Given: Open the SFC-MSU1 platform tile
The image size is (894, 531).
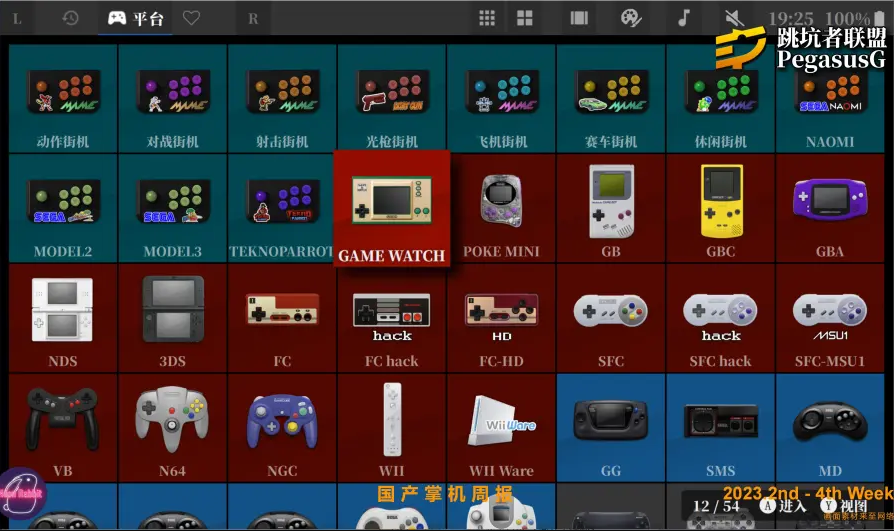Looking at the screenshot, I should pos(830,318).
